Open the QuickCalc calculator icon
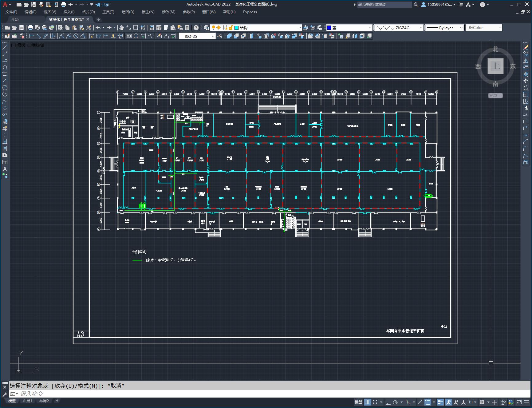 187,28
